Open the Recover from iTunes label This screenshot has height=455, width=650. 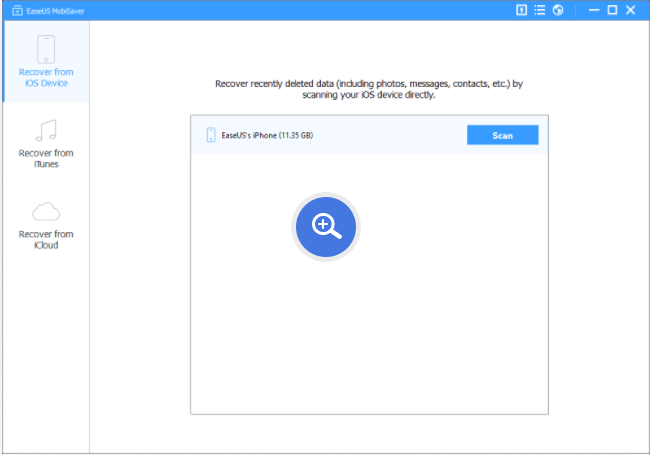(45, 159)
